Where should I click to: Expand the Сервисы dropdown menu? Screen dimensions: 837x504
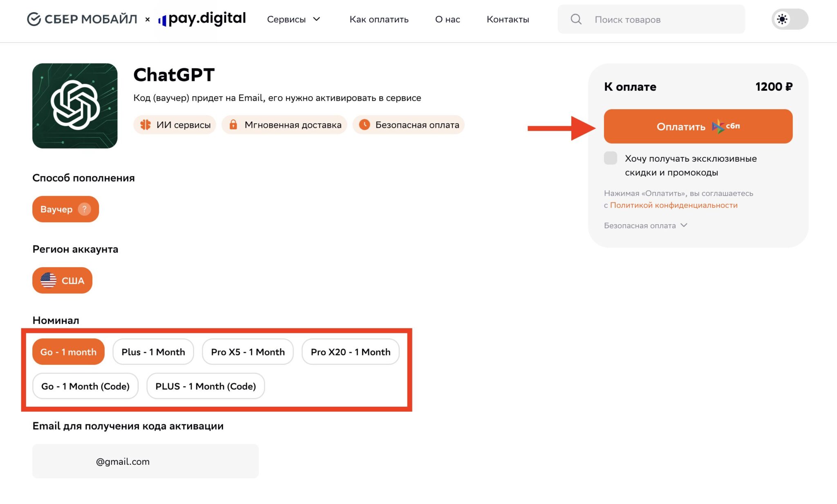[293, 19]
